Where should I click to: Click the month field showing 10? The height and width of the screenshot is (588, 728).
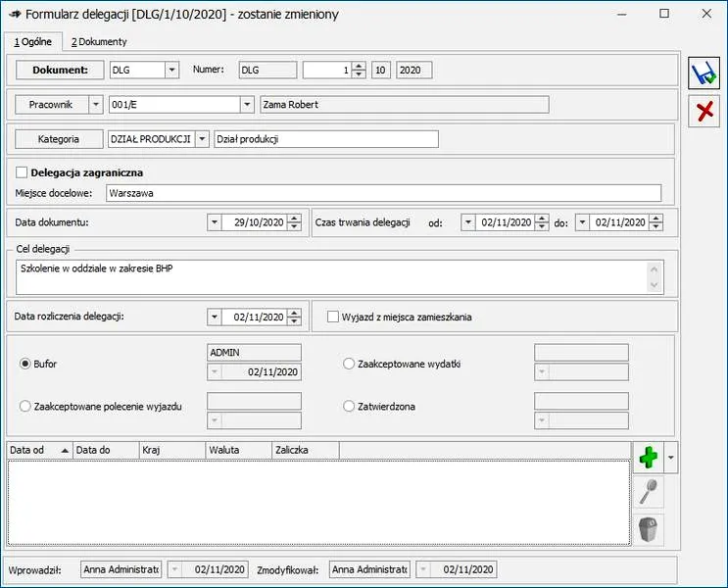pos(381,71)
